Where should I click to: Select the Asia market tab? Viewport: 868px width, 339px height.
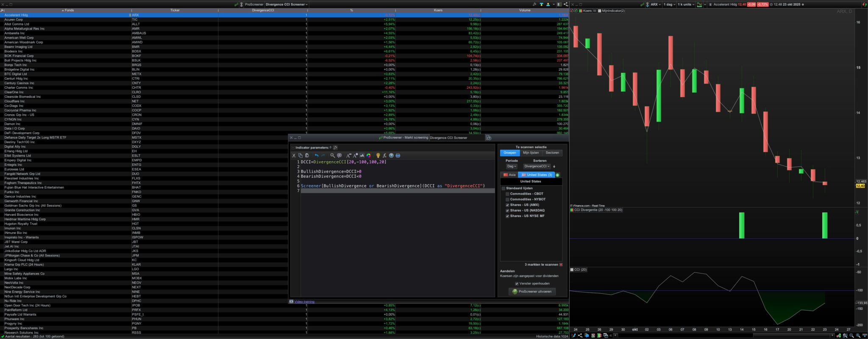click(509, 175)
